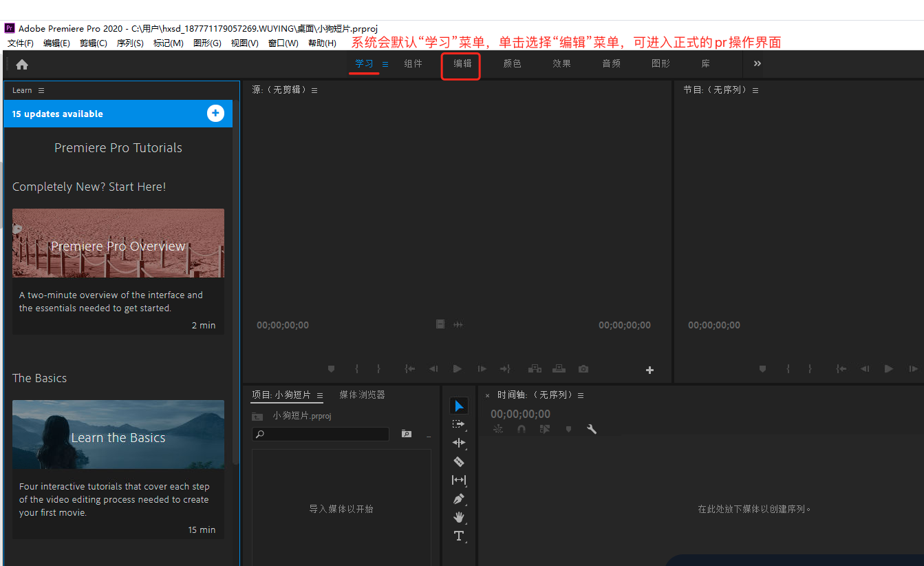Click the Home icon
Image resolution: width=924 pixels, height=566 pixels.
(x=22, y=65)
